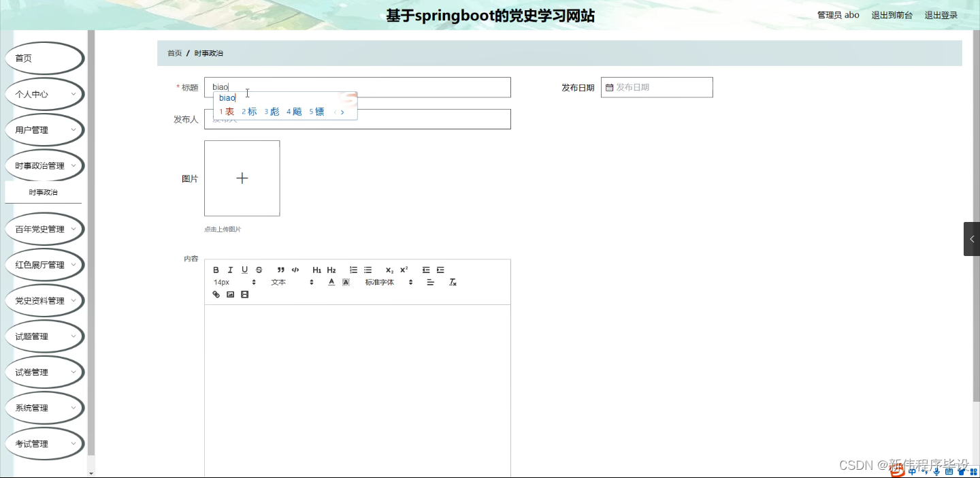Click the plus box to upload an image

point(242,178)
